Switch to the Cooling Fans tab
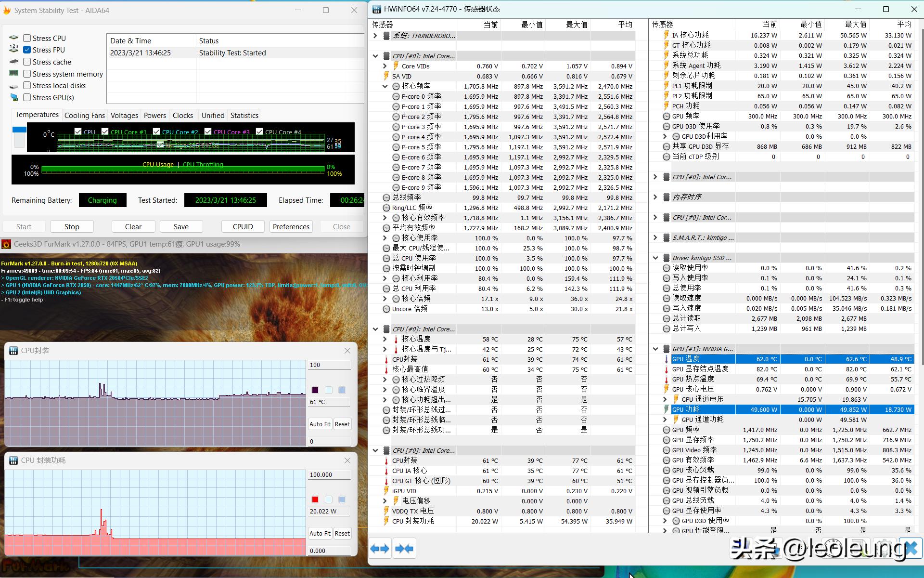Image resolution: width=924 pixels, height=578 pixels. (84, 116)
